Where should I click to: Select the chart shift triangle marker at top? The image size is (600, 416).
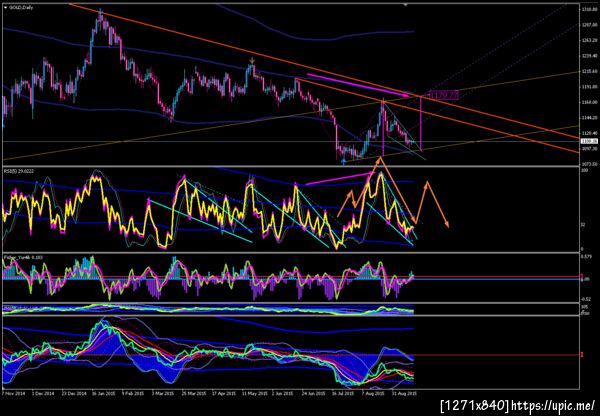pyautogui.click(x=406, y=5)
